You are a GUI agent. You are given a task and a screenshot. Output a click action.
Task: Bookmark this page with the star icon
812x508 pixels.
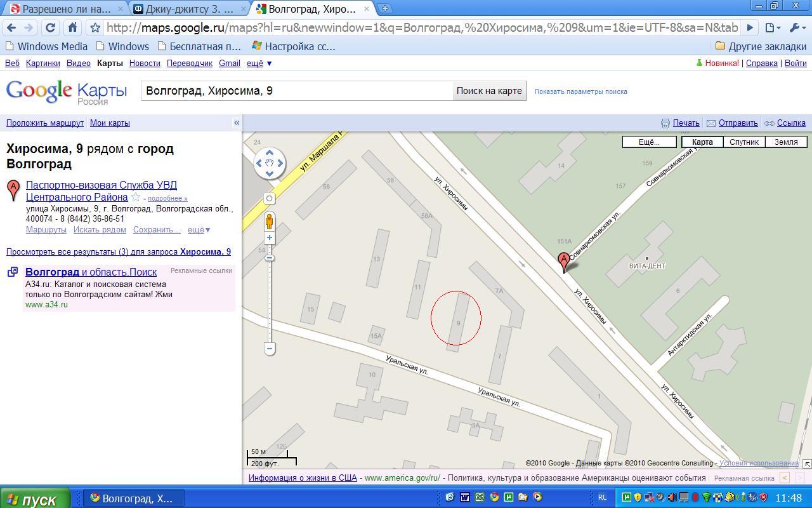click(x=95, y=27)
